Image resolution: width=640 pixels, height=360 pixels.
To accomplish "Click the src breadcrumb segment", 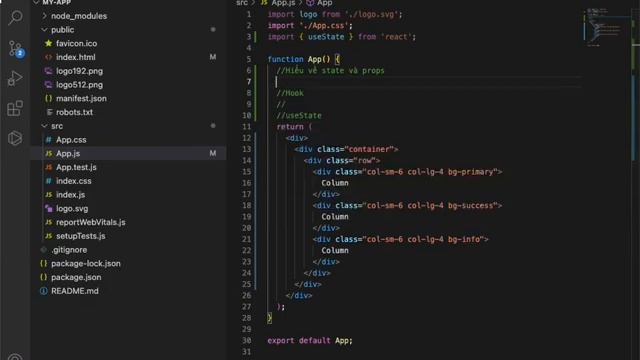I will click(242, 3).
